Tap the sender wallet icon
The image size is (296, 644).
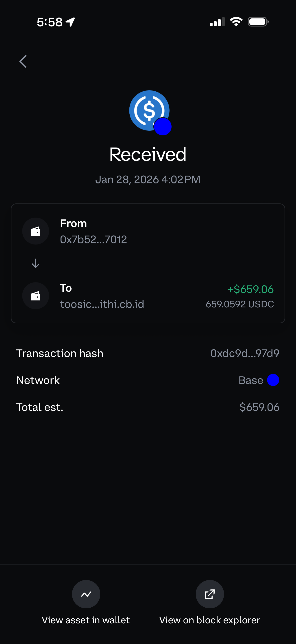(36, 231)
